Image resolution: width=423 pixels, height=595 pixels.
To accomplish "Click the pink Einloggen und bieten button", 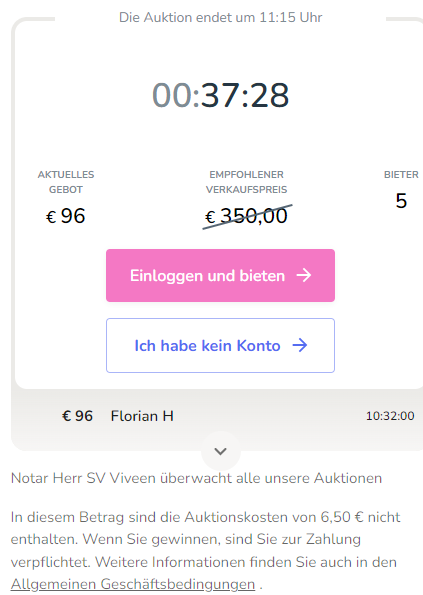I will click(x=220, y=275).
